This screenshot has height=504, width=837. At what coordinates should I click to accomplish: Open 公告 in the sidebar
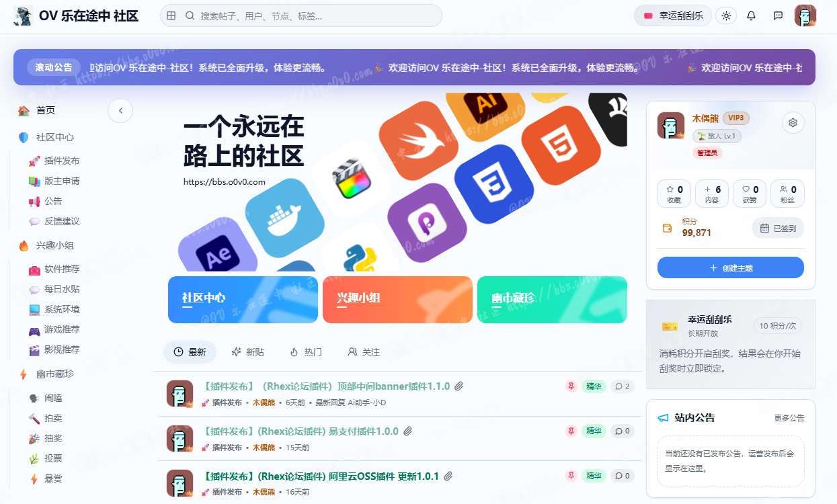coord(46,201)
